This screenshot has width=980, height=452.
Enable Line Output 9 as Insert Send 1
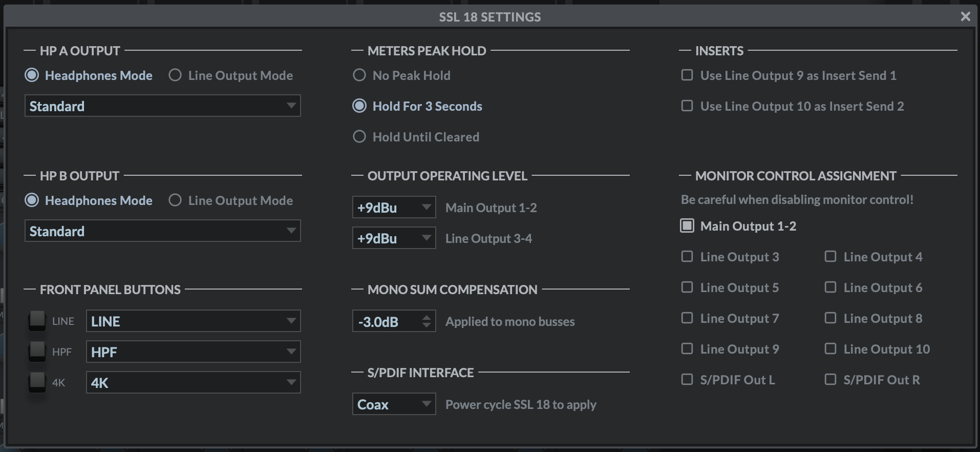pos(687,75)
